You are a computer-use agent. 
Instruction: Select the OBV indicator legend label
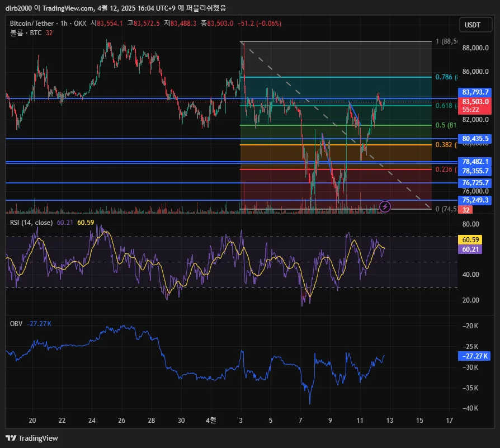pos(16,323)
